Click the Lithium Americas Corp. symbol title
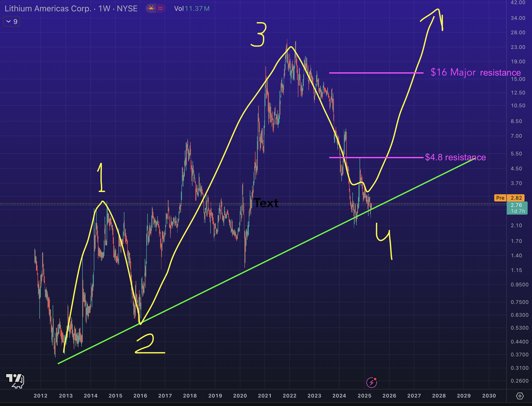The height and width of the screenshot is (406, 532). point(48,8)
